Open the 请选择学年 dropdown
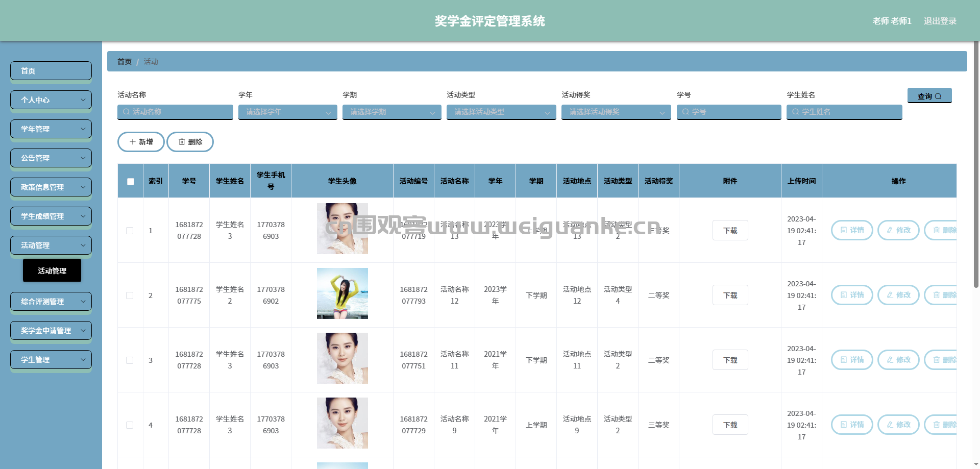Screen dimensions: 980x469 (288, 112)
